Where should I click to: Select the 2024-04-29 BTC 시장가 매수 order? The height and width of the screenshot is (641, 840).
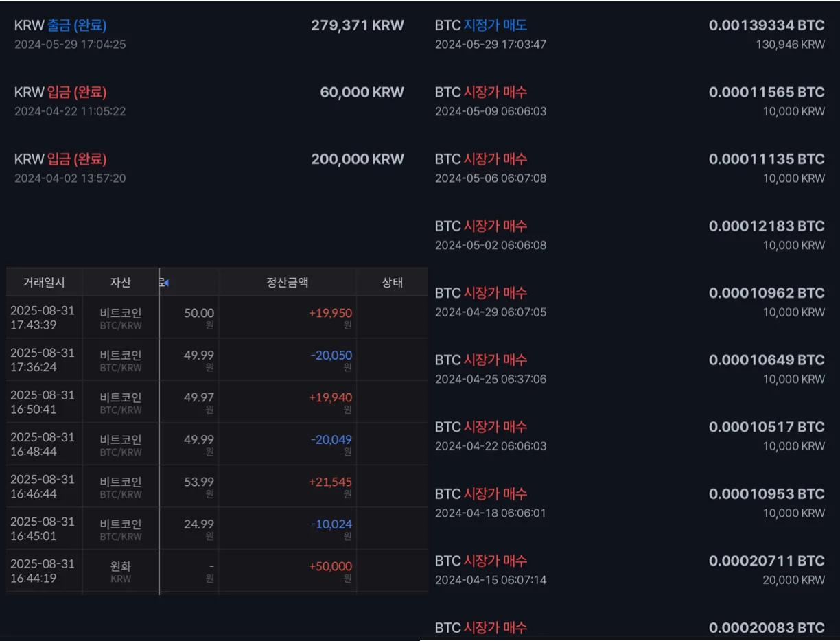tap(629, 301)
